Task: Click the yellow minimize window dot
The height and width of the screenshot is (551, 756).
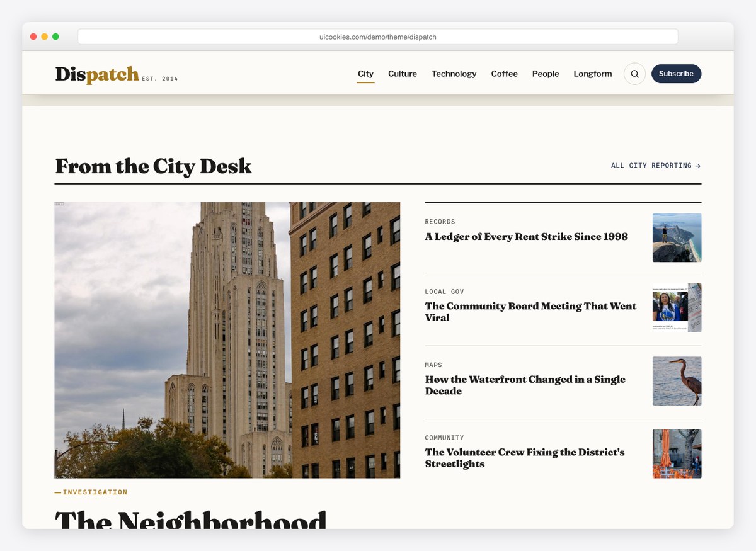Action: 44,37
